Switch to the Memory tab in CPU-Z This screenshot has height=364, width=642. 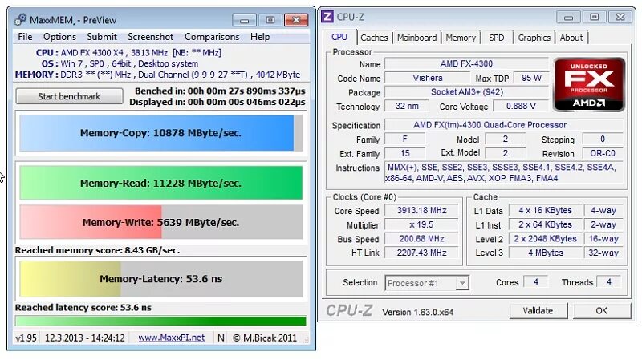pos(461,38)
